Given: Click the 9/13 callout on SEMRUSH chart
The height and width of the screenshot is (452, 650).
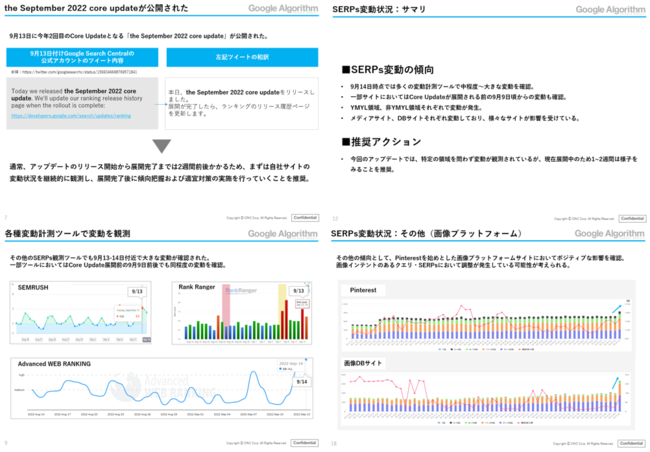Looking at the screenshot, I should [x=137, y=292].
